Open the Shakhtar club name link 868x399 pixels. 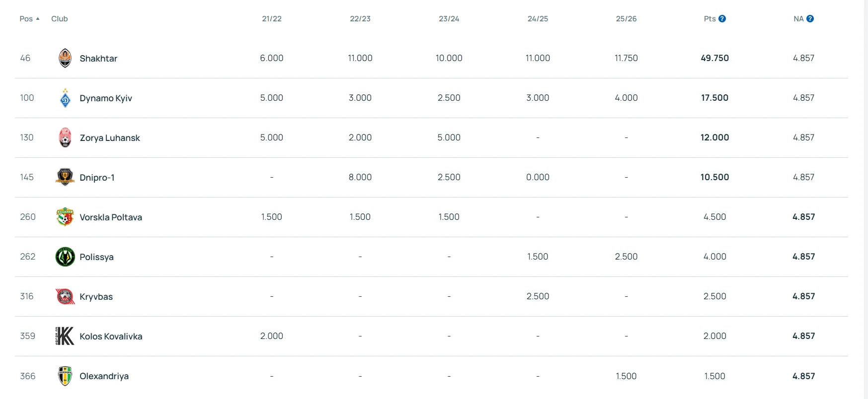point(98,59)
